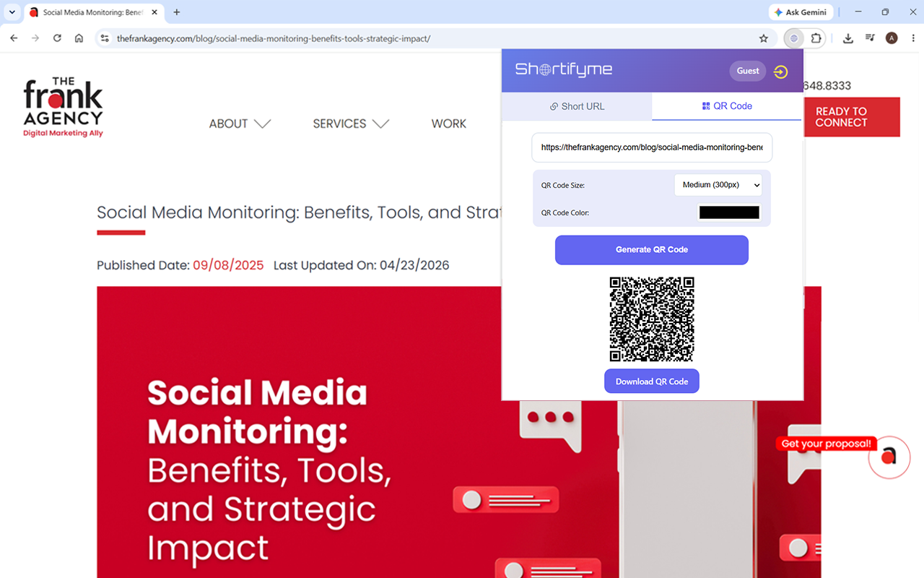Reload the page
Viewport: 924px width, 578px height.
pyautogui.click(x=57, y=38)
